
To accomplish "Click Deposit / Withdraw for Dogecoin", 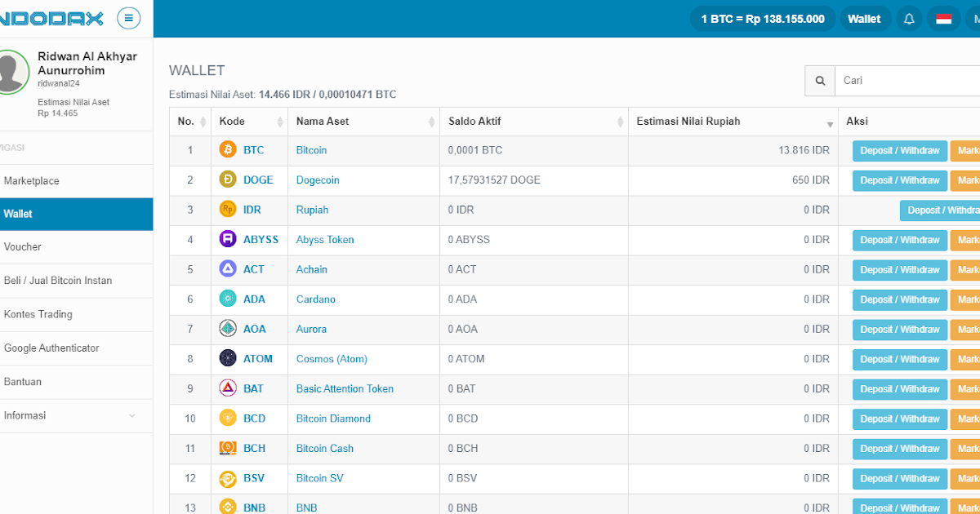I will coord(900,180).
